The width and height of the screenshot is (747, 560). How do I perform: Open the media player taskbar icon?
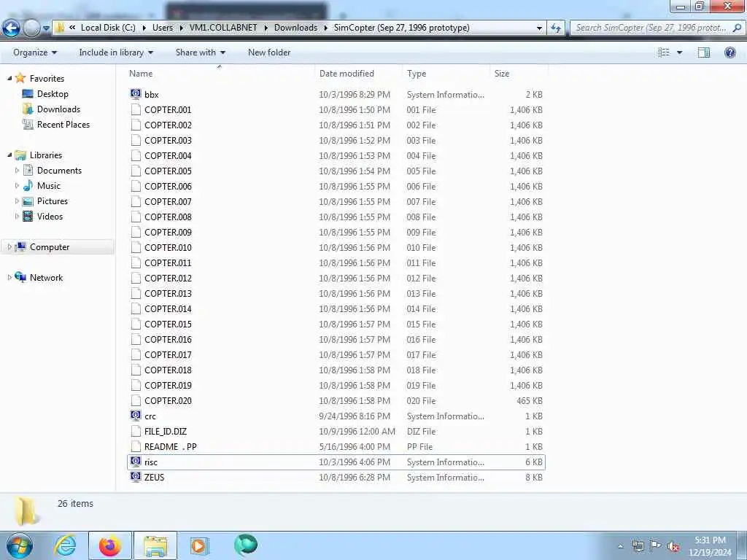200,545
